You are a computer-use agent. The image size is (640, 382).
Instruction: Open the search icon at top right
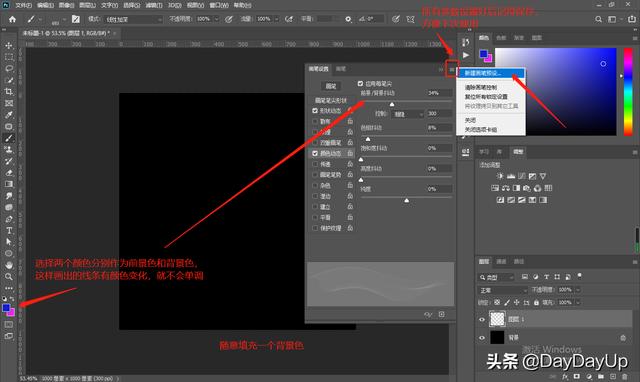click(598, 19)
